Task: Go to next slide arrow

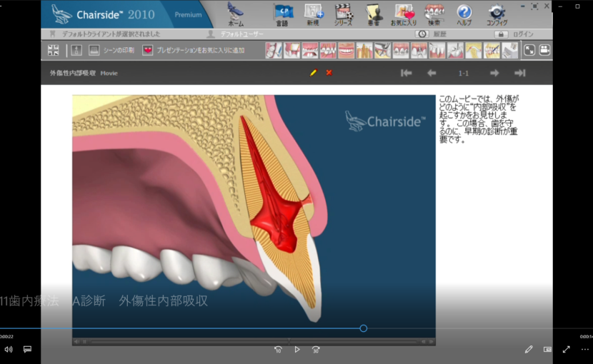Action: 494,73
